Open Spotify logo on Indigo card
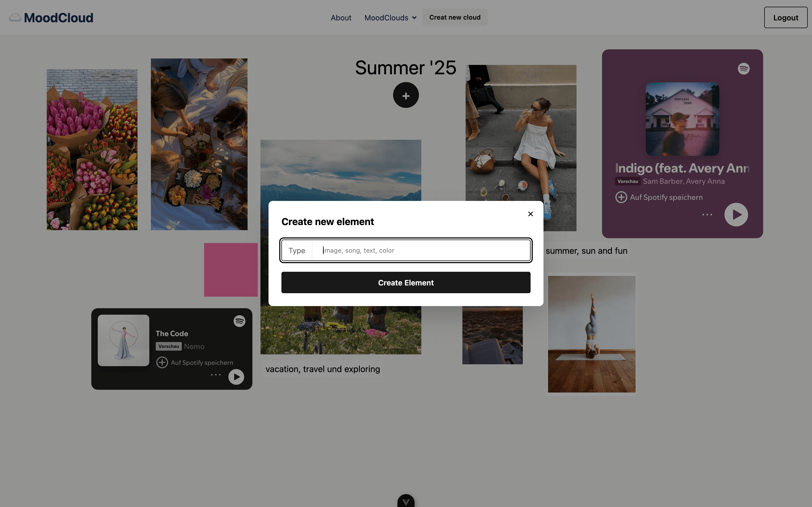This screenshot has width=812, height=507. click(744, 69)
